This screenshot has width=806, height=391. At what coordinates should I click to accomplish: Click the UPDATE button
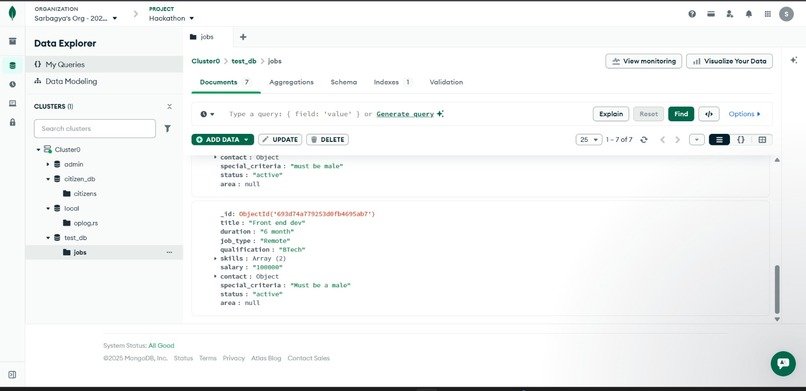coord(280,140)
